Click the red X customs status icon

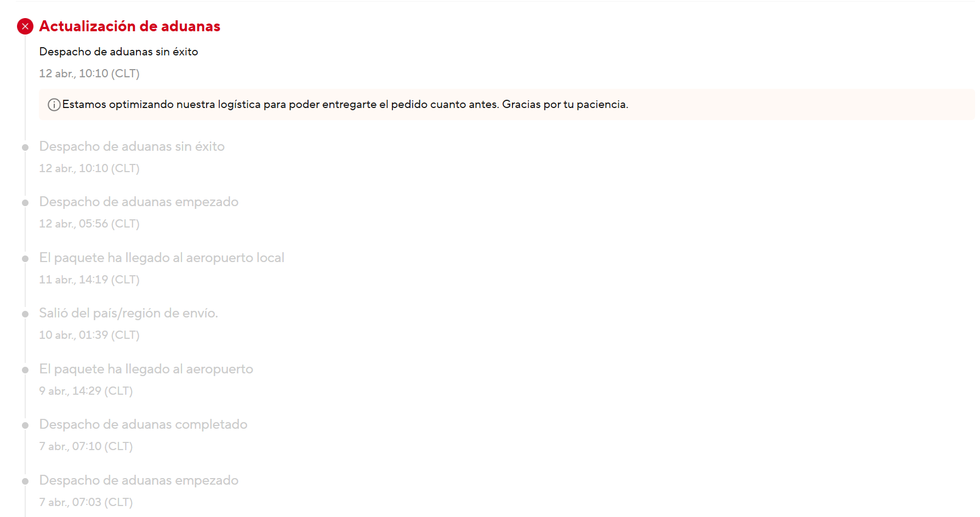(25, 26)
